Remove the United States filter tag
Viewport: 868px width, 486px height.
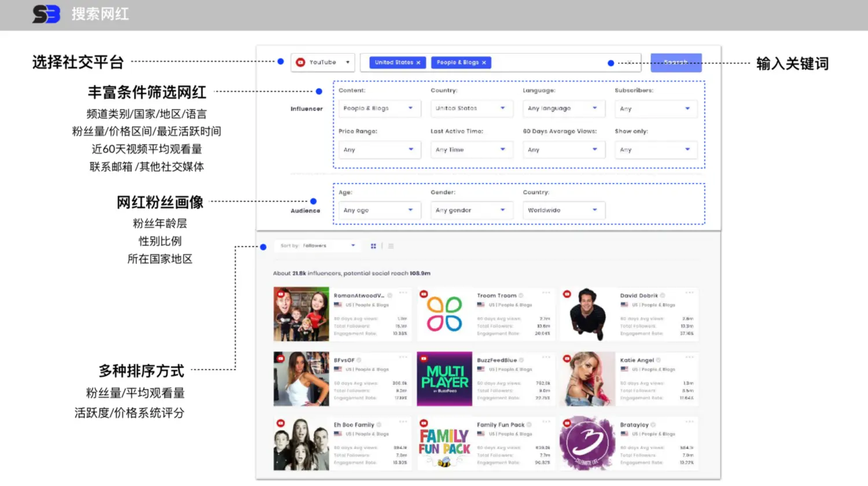coord(418,62)
